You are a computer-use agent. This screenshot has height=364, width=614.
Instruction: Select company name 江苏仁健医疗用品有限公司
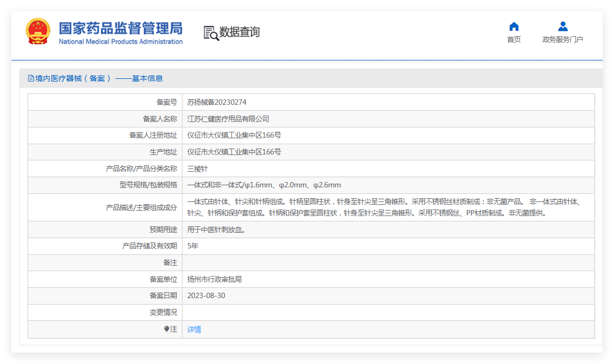(x=228, y=119)
